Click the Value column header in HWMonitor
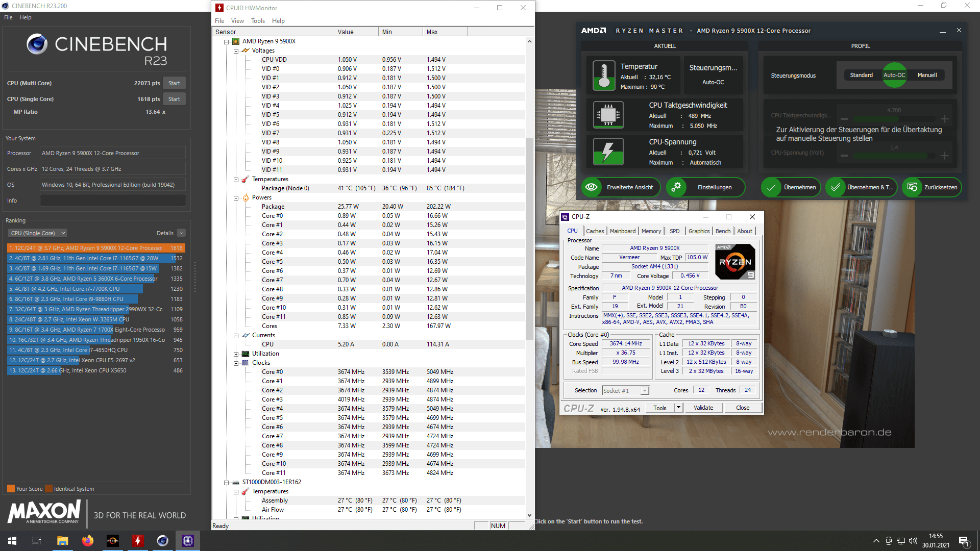This screenshot has width=980, height=551. click(x=356, y=32)
